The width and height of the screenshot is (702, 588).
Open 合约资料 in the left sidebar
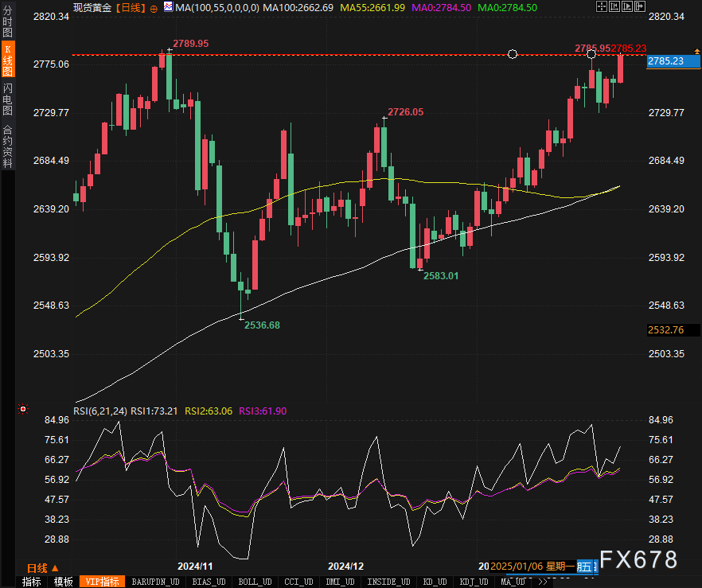pyautogui.click(x=7, y=146)
